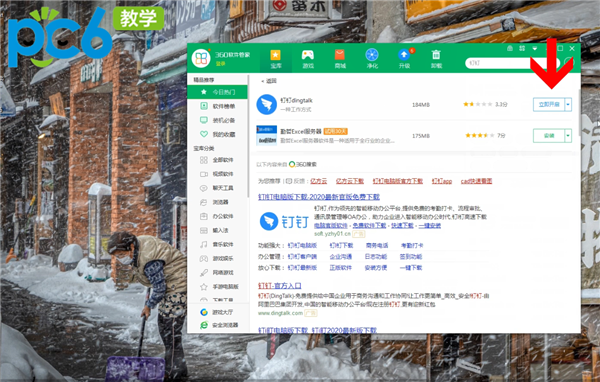The image size is (600, 382).
Task: Select 今日热门 in the sidebar
Action: pos(217,92)
